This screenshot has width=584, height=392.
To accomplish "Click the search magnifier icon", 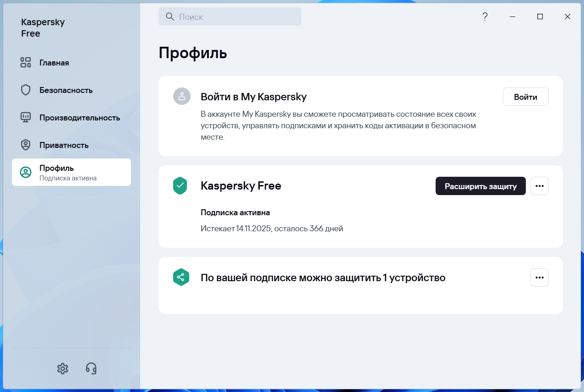I will (169, 16).
